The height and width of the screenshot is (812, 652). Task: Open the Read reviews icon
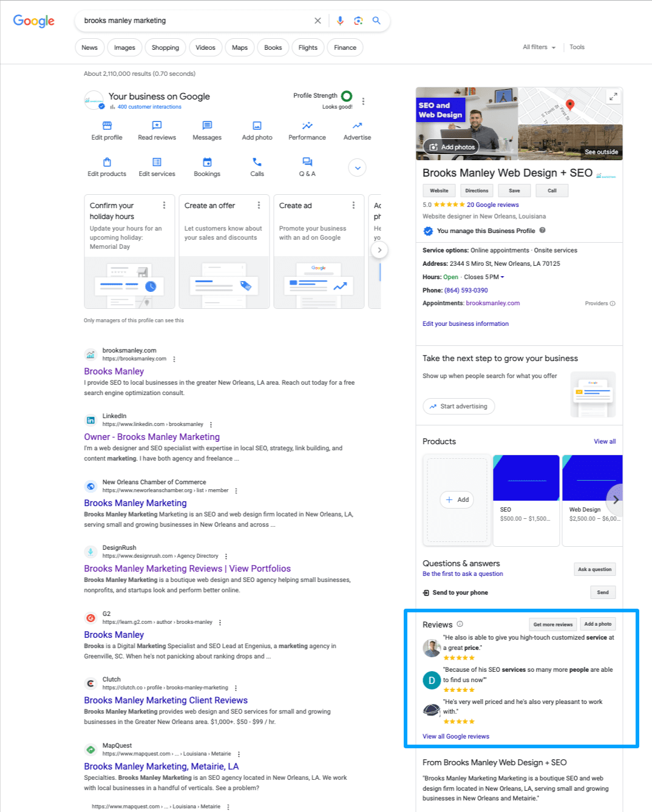coord(157,126)
